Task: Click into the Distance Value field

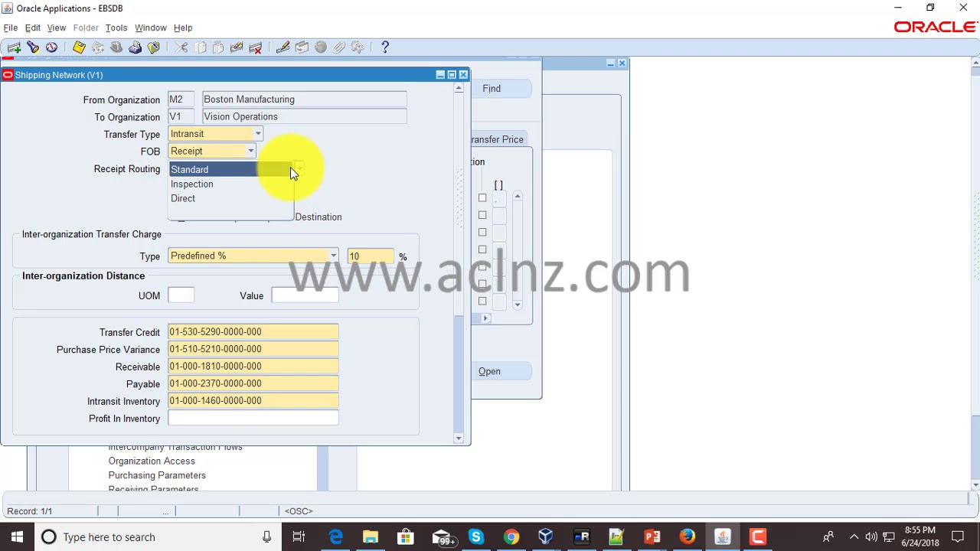Action: (305, 295)
